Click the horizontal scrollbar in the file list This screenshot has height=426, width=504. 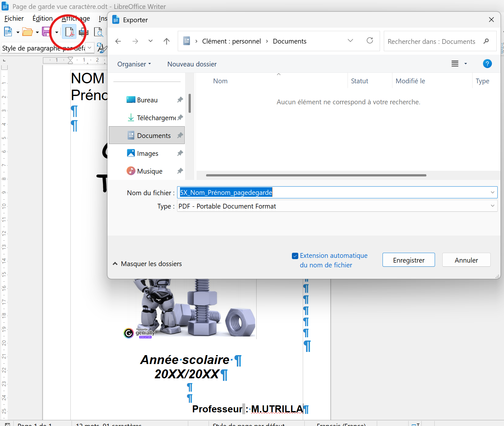coord(316,175)
